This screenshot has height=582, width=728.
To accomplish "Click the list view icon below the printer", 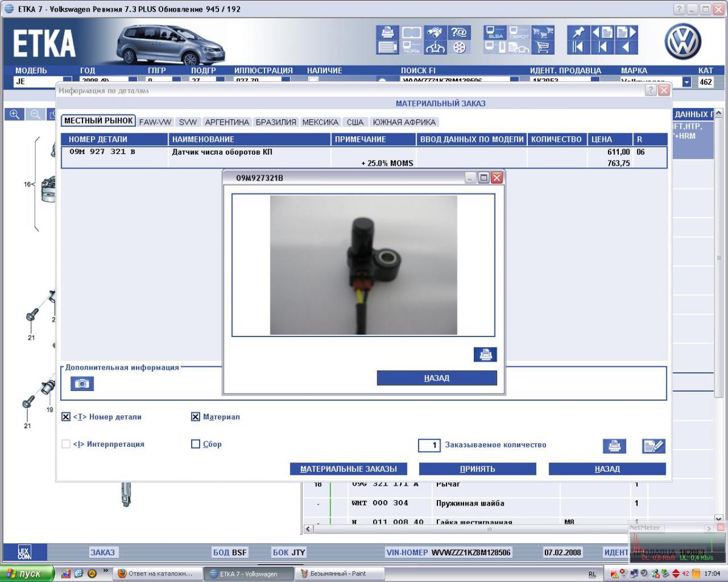I will coord(386,47).
